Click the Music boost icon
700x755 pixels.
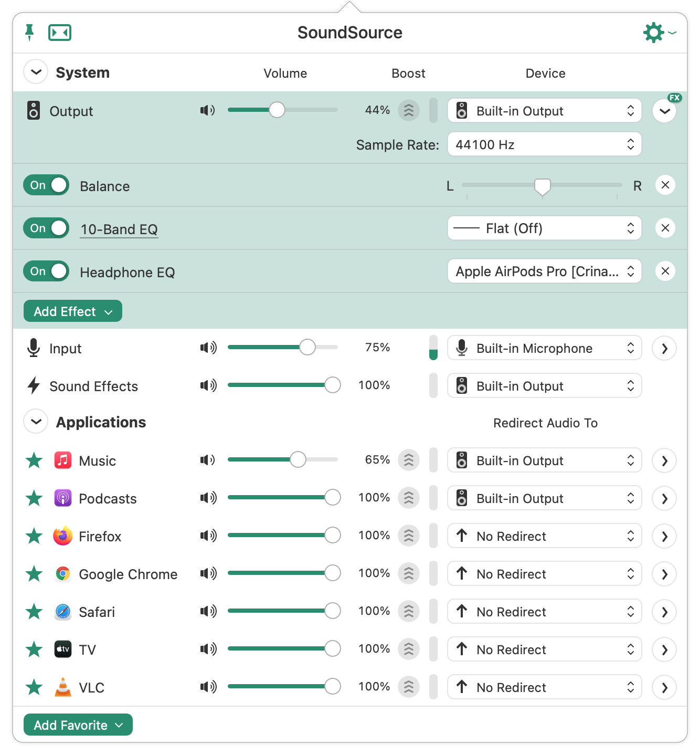tap(409, 460)
